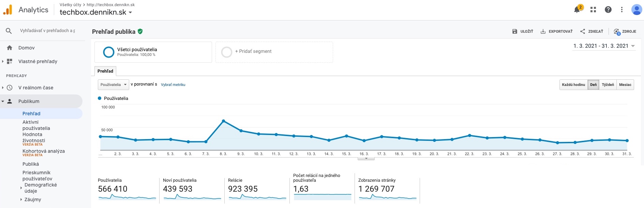Click the 15. 3. chart data point
The width and height of the screenshot is (644, 208).
tap(346, 136)
